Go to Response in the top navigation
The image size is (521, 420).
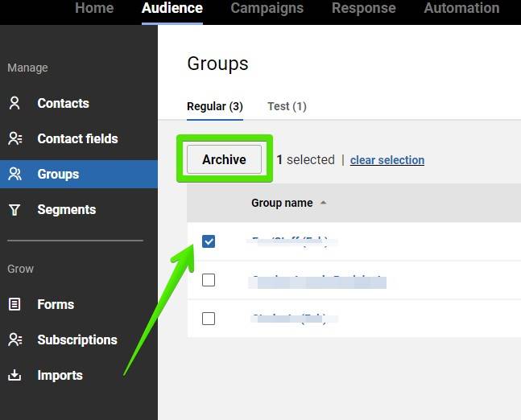(x=363, y=9)
